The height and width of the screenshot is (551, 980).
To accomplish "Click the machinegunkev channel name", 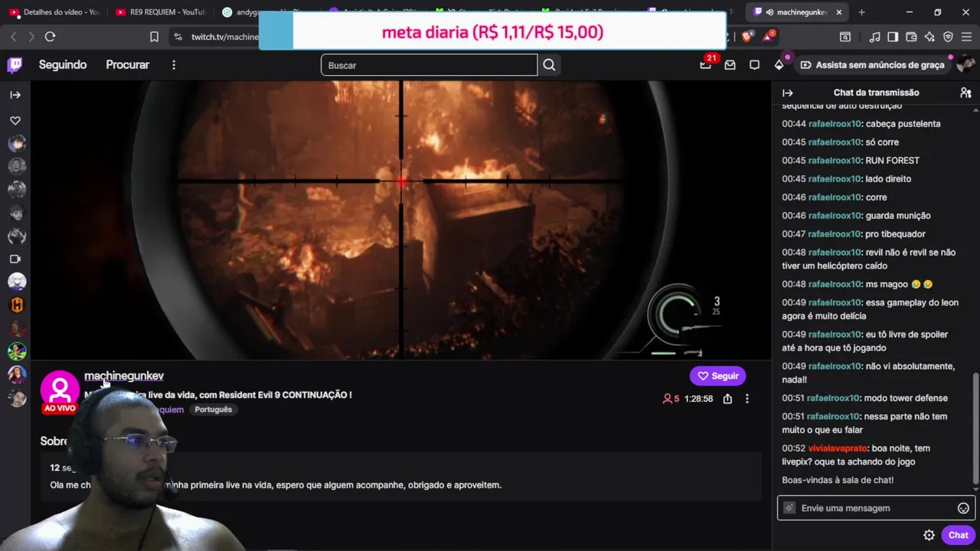I will point(124,376).
